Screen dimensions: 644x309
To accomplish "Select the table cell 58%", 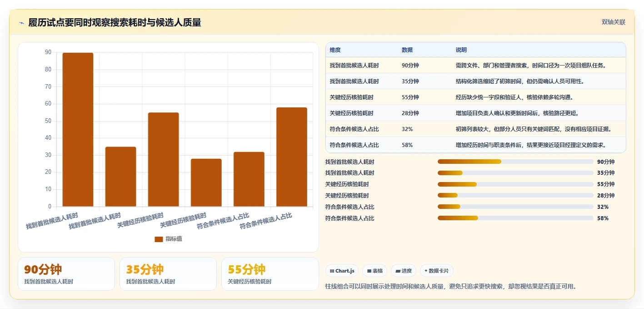I will point(407,145).
